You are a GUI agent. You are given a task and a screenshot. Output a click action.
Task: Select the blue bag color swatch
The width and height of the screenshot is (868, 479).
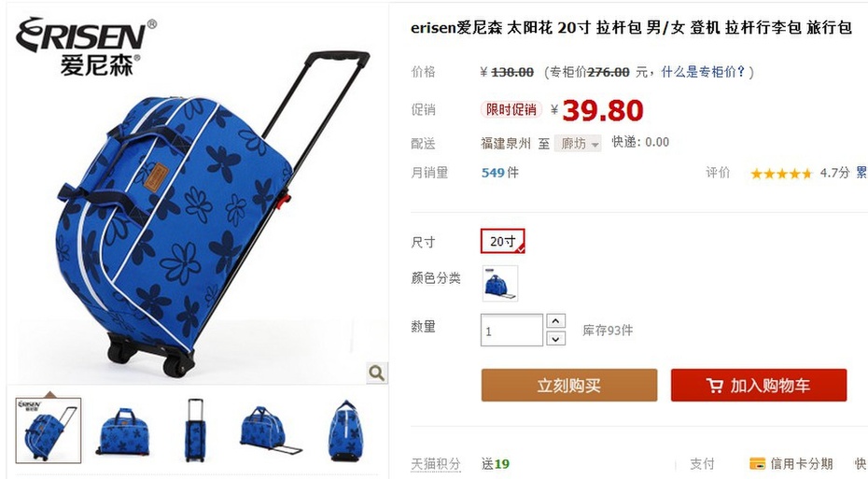pos(500,283)
